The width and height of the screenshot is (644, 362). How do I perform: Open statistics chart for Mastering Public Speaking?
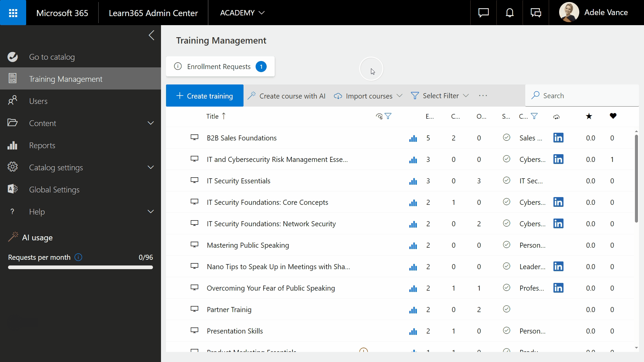(413, 246)
